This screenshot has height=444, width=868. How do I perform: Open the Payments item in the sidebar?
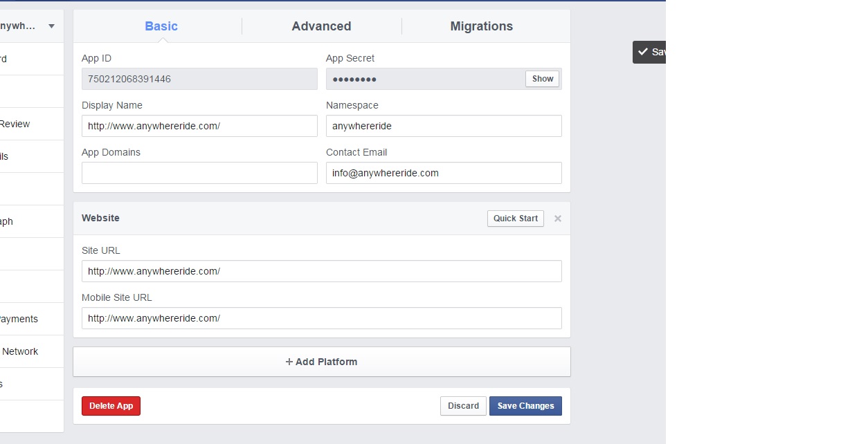19,319
